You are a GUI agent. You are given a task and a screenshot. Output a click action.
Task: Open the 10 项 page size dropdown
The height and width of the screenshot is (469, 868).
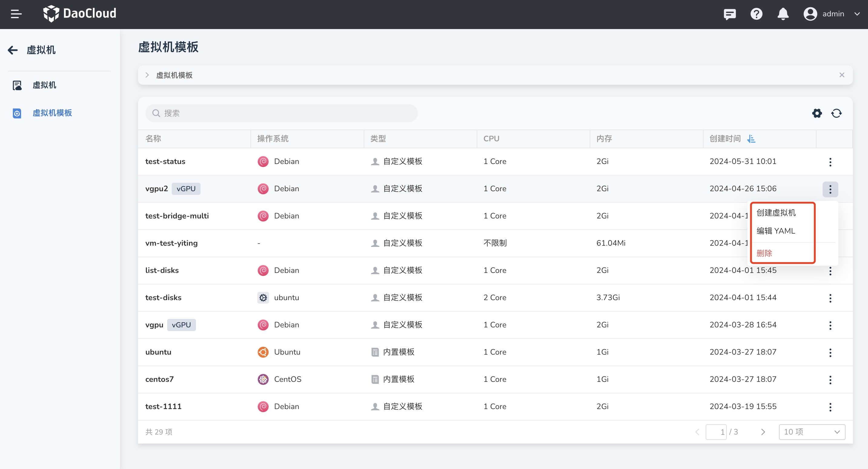point(811,431)
